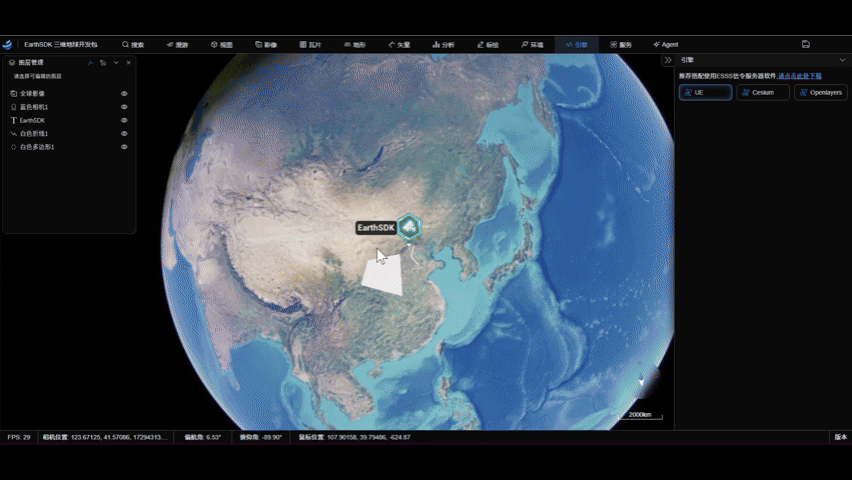
Task: Toggle visibility of EarthSDK layer
Action: click(124, 120)
